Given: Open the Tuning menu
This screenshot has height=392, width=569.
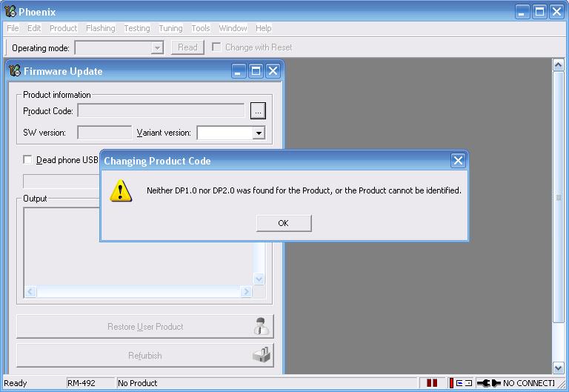Looking at the screenshot, I should [170, 28].
